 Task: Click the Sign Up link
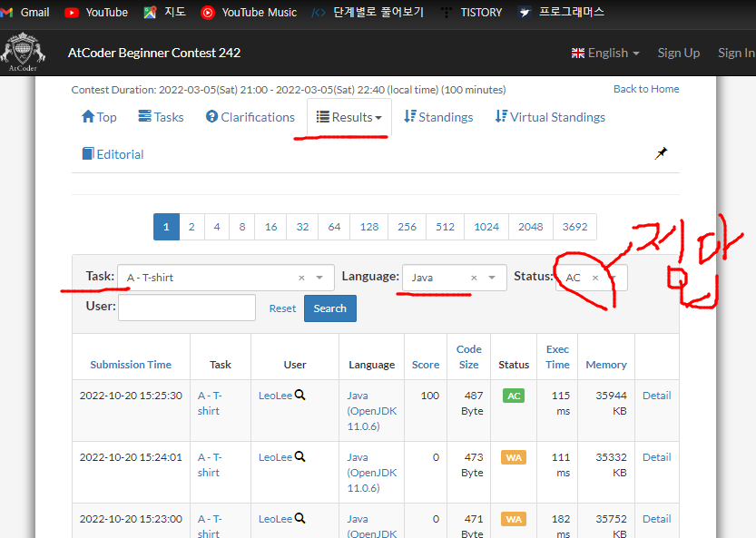[678, 53]
